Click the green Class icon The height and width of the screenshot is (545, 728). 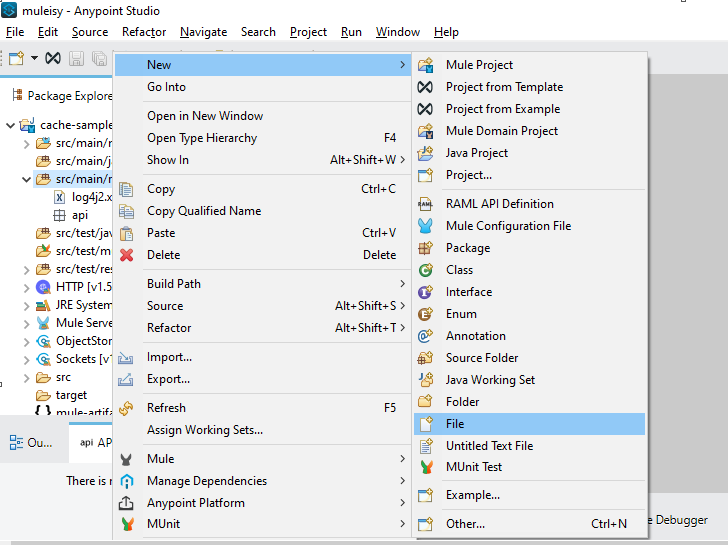(x=425, y=270)
